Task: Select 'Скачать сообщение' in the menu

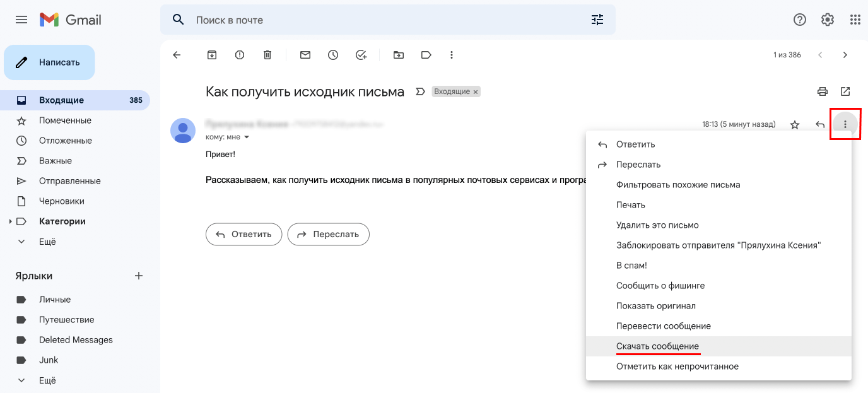Action: pyautogui.click(x=658, y=346)
